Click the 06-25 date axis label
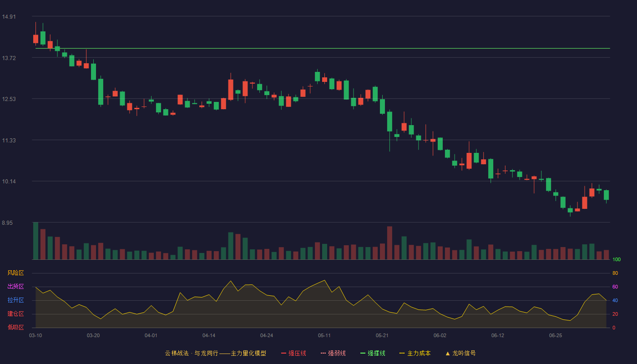 coord(556,335)
